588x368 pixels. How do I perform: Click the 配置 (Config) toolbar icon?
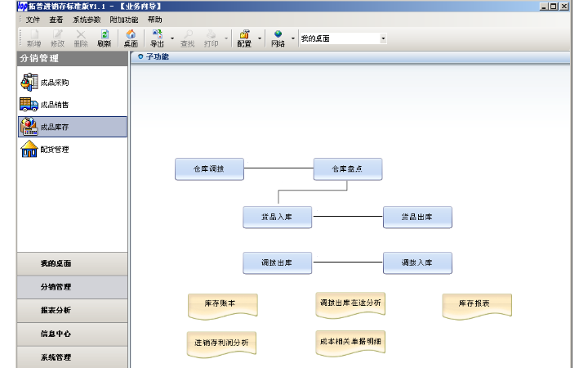coord(244,38)
